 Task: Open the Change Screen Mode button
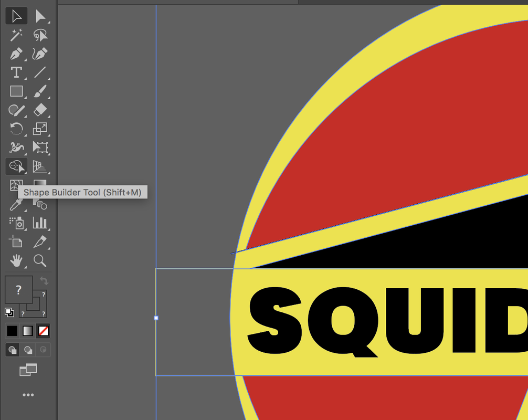(28, 370)
